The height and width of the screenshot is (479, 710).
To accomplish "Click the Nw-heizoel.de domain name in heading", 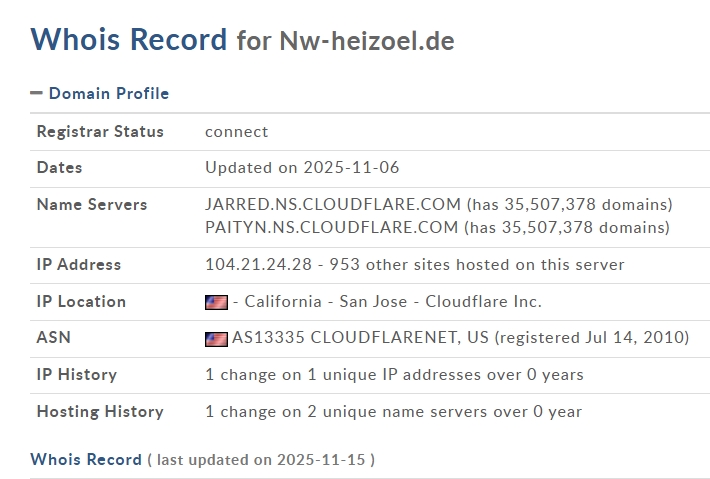I will (366, 42).
